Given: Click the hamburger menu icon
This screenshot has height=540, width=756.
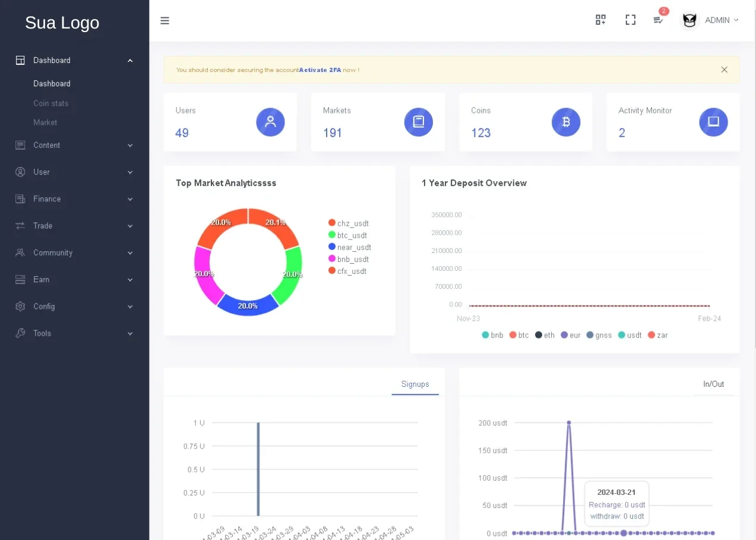Looking at the screenshot, I should [165, 20].
